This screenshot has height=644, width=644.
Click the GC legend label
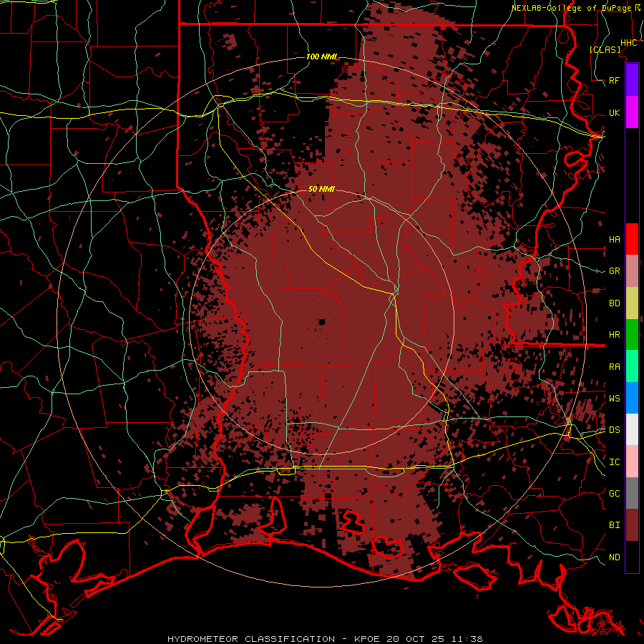click(x=614, y=494)
